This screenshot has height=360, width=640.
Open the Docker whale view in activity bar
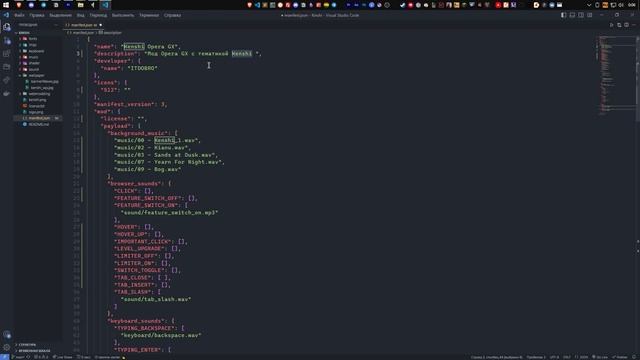[x=7, y=93]
